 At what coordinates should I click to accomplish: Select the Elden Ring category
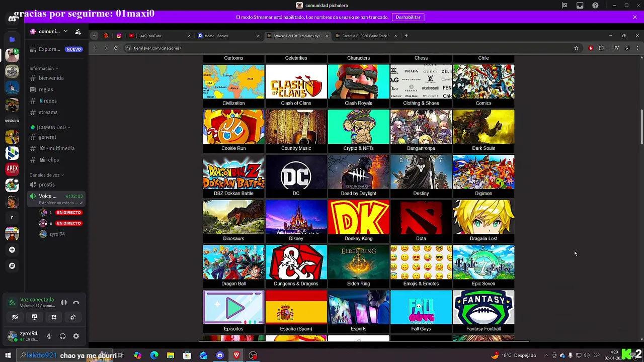point(358,266)
